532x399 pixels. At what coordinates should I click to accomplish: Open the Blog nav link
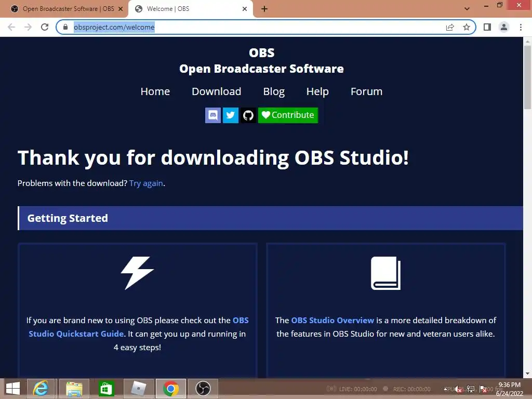tap(274, 91)
